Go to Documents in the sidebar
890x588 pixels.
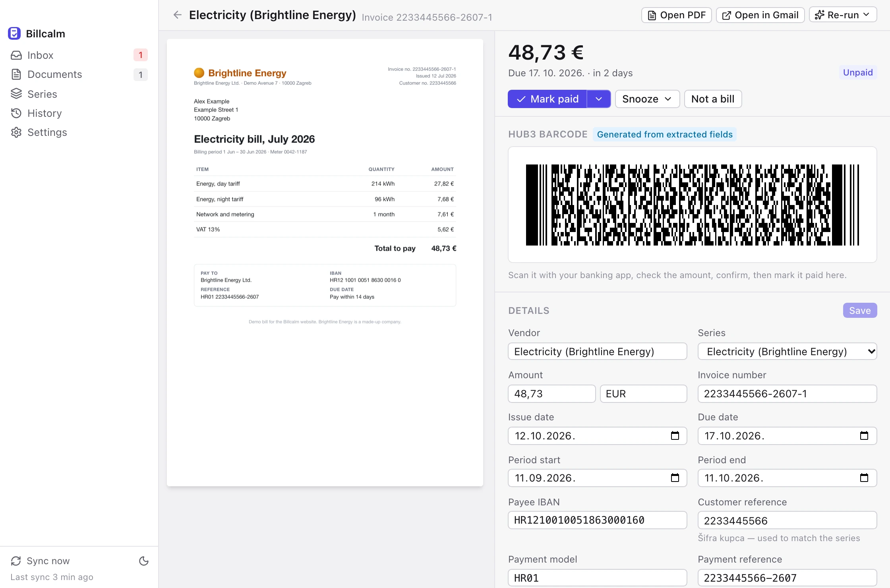click(x=79, y=74)
